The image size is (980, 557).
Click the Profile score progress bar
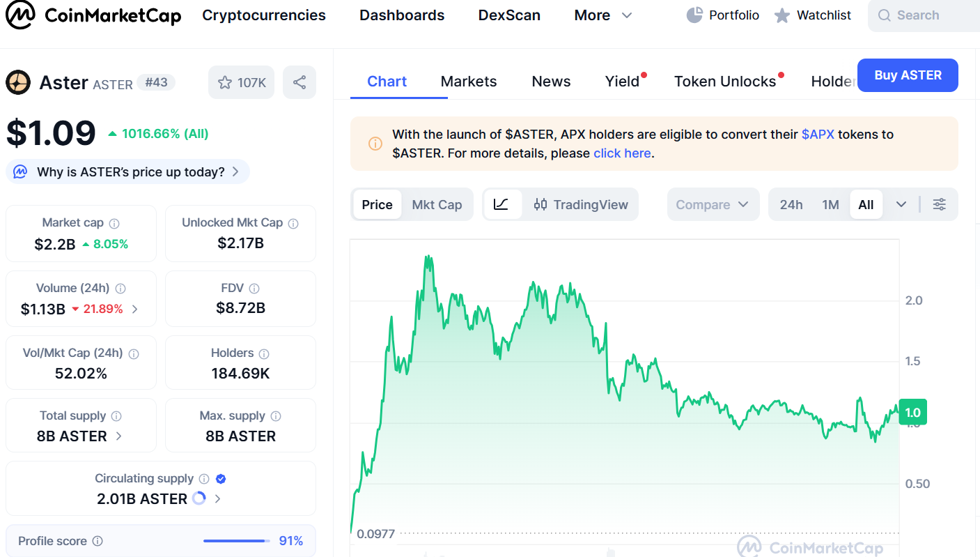pyautogui.click(x=236, y=540)
